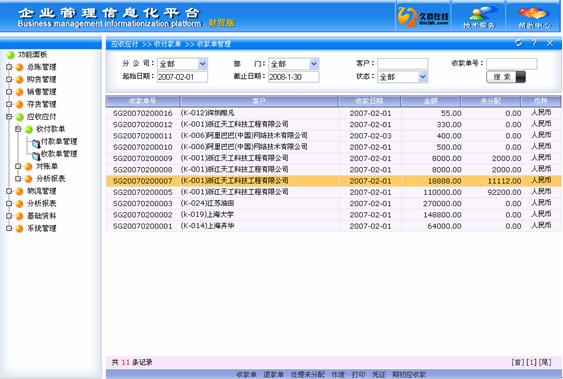Click the orange orb beside 对账单
Image resolution: width=563 pixels, height=379 pixels.
pyautogui.click(x=28, y=167)
